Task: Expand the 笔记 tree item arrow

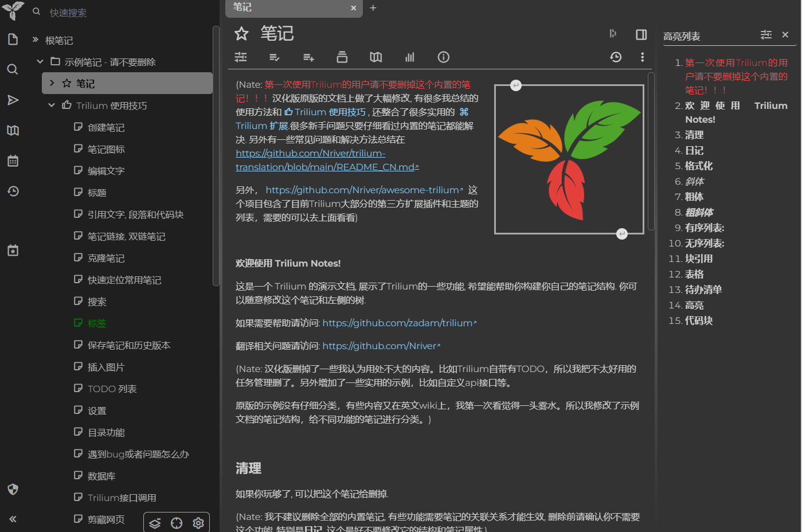Action: tap(52, 83)
